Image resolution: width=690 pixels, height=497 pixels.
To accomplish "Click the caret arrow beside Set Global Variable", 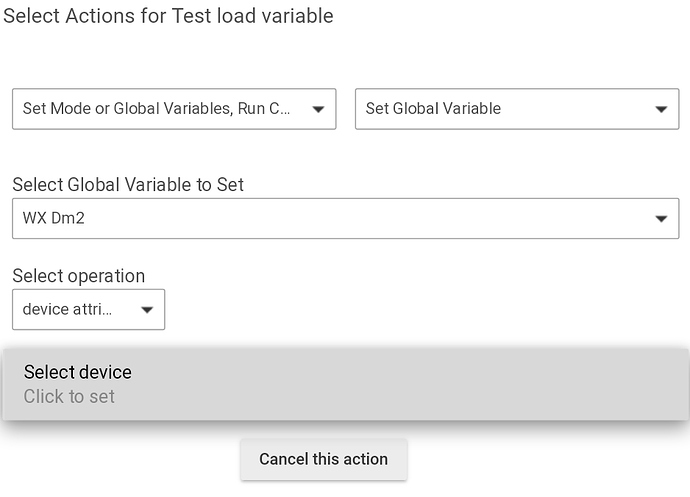I will (x=661, y=109).
